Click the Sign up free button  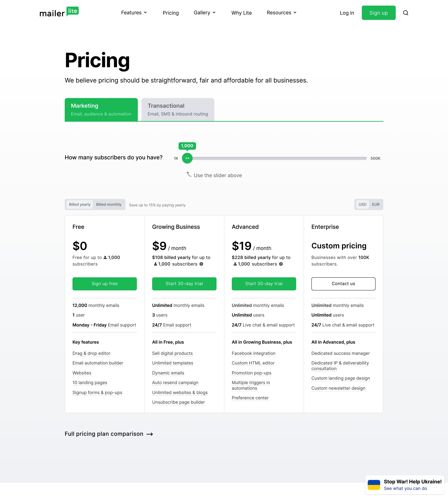click(x=105, y=284)
